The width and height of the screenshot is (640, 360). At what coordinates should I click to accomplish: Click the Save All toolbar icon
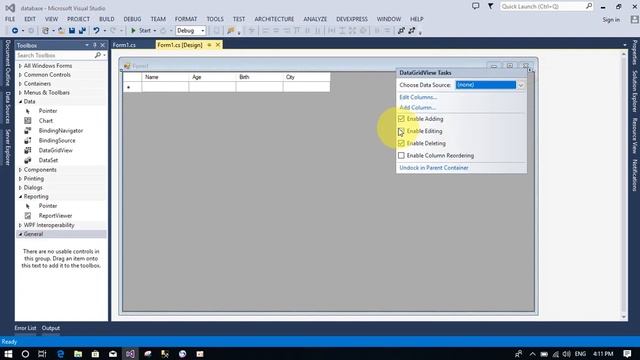82,31
